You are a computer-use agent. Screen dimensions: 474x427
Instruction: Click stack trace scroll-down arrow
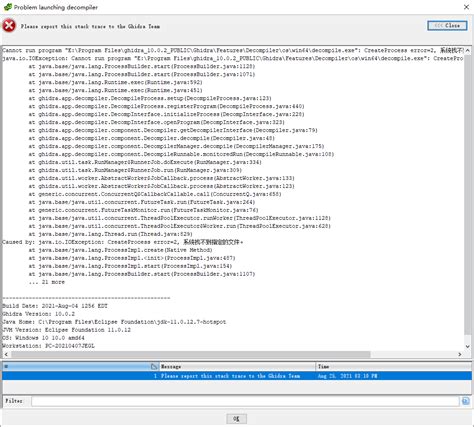467,346
